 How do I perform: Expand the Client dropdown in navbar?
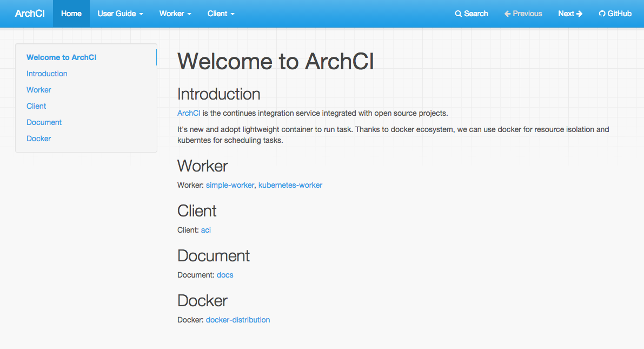pyautogui.click(x=221, y=14)
